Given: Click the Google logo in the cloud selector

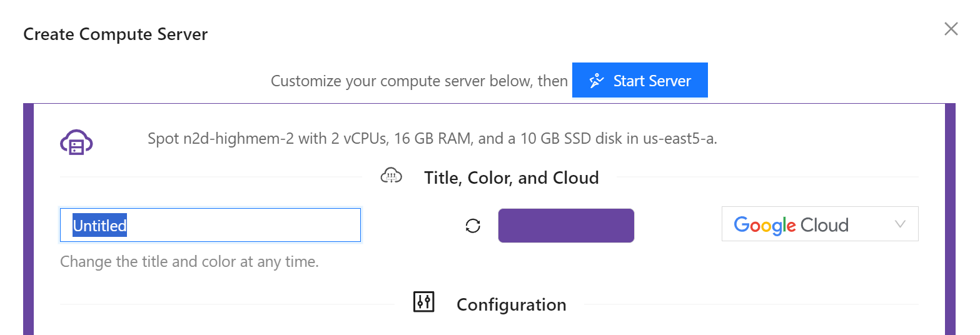Looking at the screenshot, I should [x=765, y=225].
